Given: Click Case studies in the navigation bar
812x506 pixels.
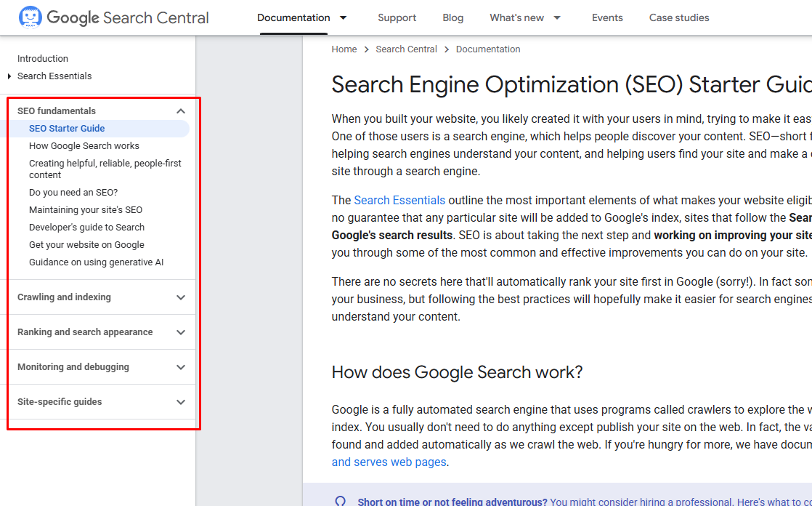Looking at the screenshot, I should click(x=679, y=17).
